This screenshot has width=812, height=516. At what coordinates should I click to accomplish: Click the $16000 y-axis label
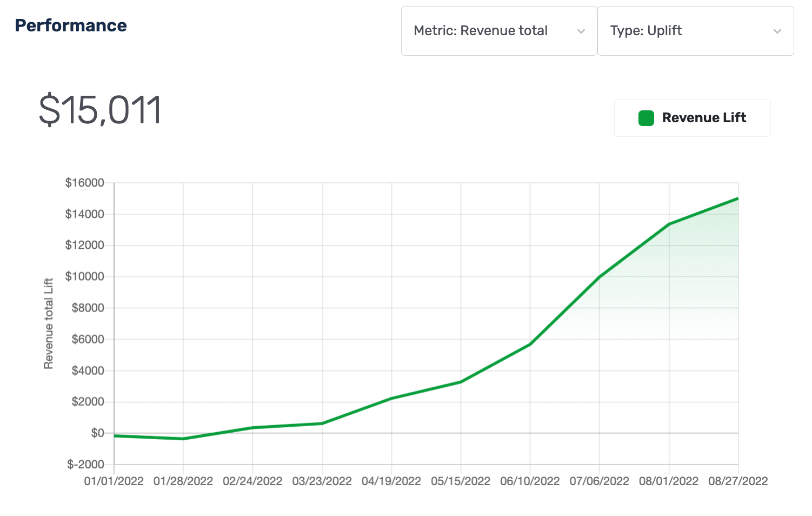coord(85,183)
